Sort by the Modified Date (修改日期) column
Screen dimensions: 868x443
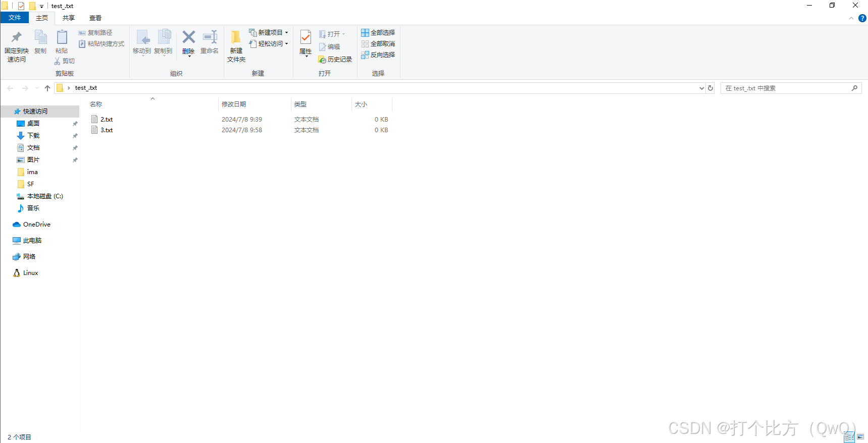pos(234,104)
